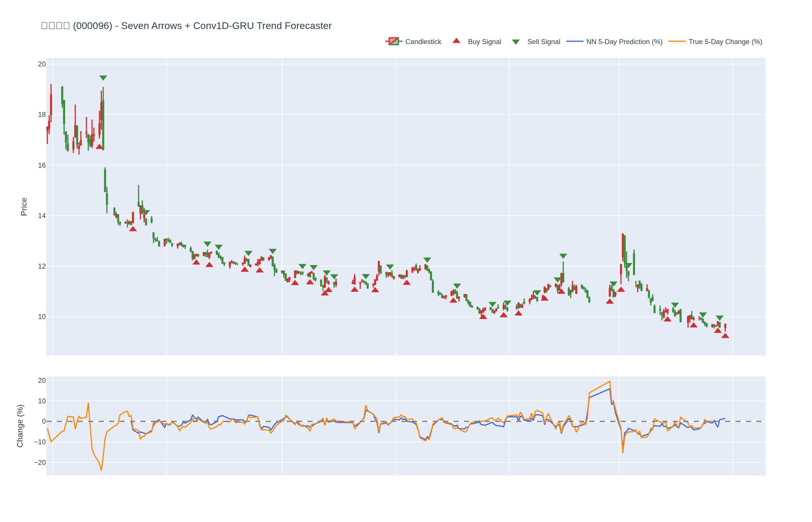This screenshot has width=812, height=522.
Task: Click the blue line legend swatch
Action: point(574,41)
